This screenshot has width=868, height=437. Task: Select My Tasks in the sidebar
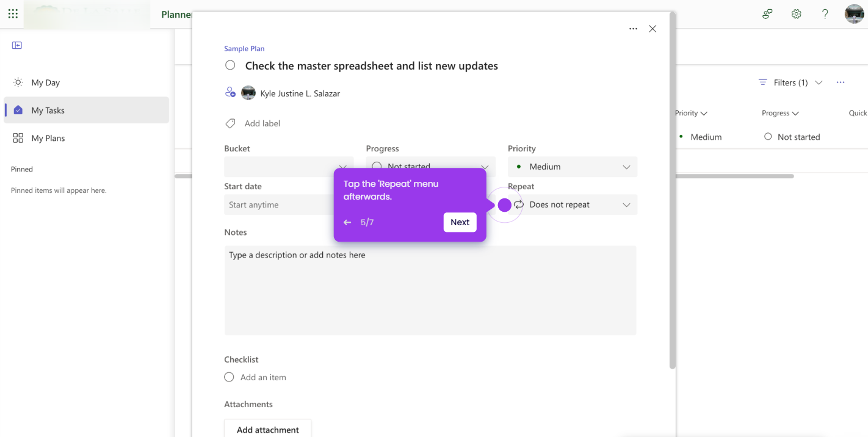click(48, 110)
